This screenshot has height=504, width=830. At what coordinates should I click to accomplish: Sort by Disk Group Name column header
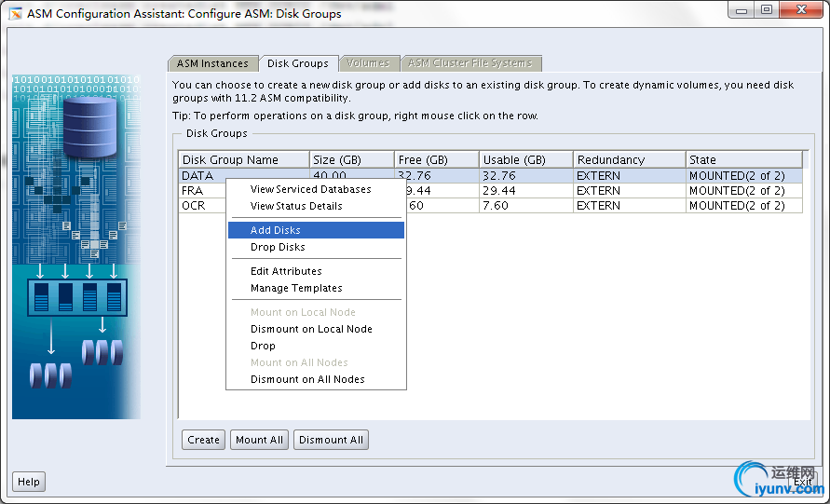[x=244, y=160]
